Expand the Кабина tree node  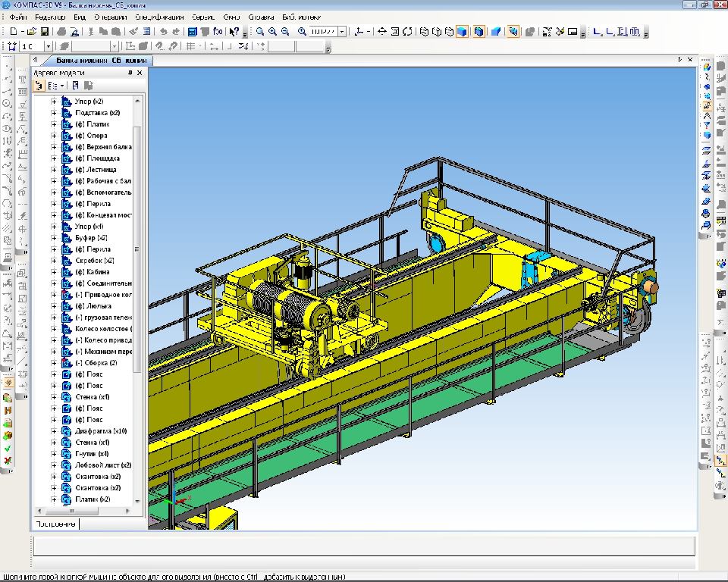pos(54,272)
